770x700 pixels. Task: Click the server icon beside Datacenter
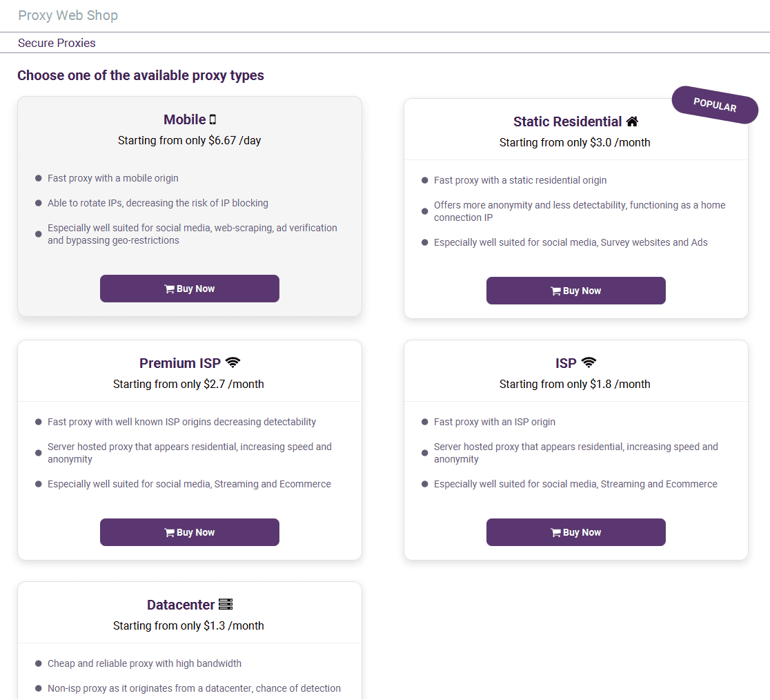(x=226, y=605)
